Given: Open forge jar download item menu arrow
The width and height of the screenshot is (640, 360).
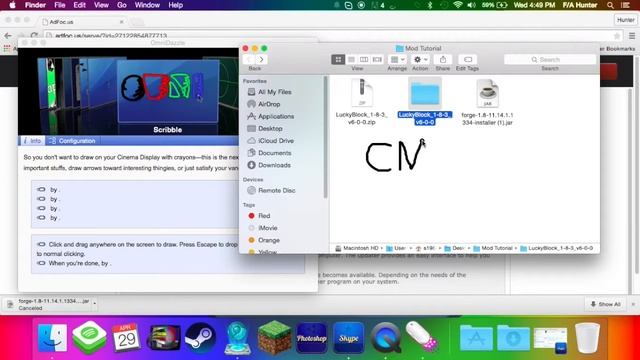Looking at the screenshot, I should point(94,304).
